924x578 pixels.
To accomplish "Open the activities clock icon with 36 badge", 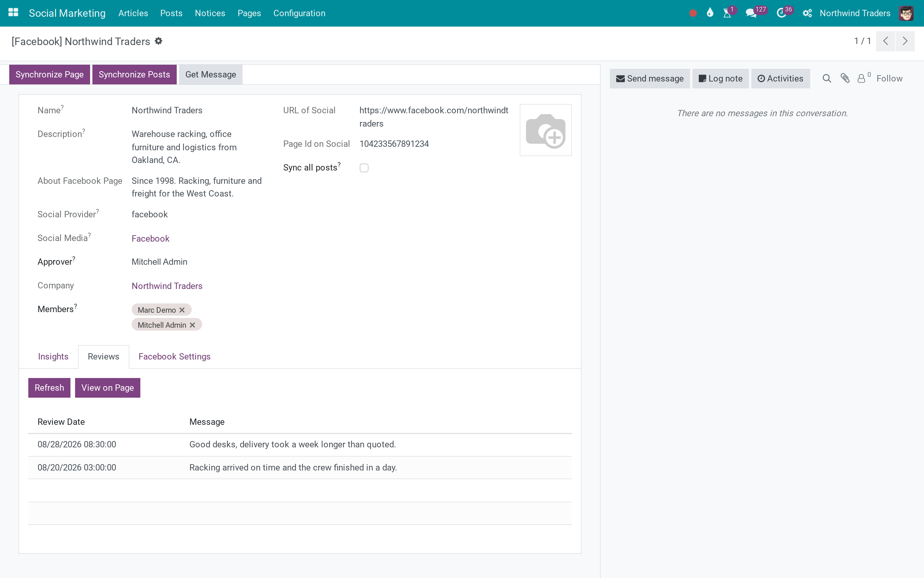I will coord(781,13).
